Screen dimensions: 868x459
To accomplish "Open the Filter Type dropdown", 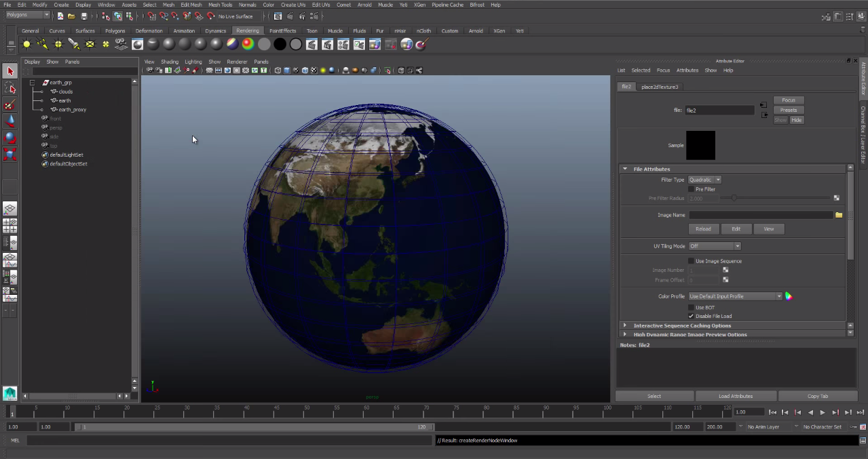I will pyautogui.click(x=704, y=180).
